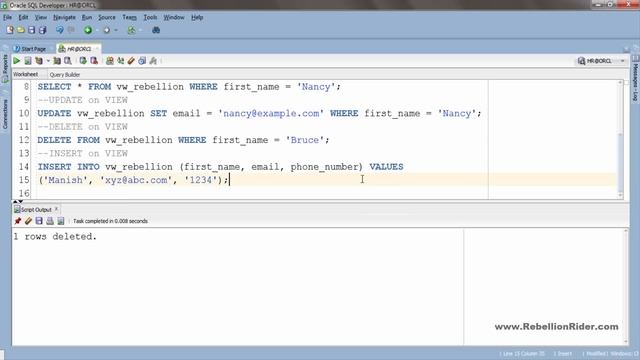This screenshot has width=640, height=360.
Task: Click the To Upper/Lower/InitCap icon
Action: [x=121, y=61]
